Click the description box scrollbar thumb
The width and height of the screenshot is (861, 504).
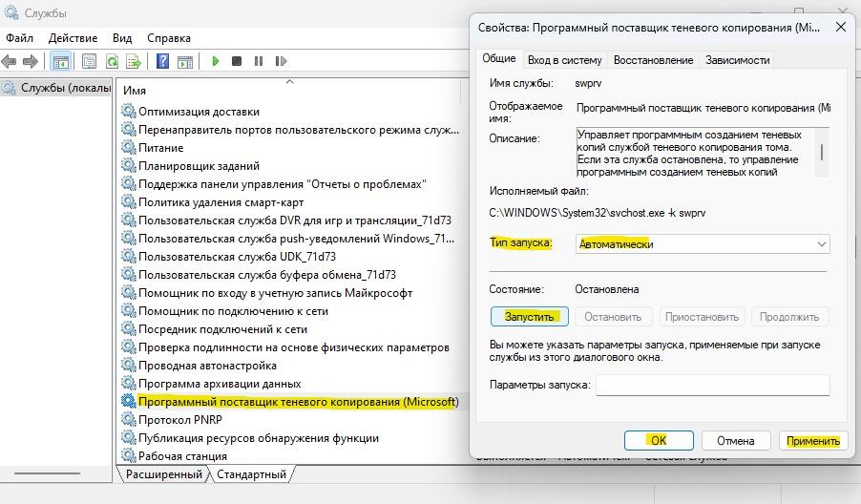822,152
